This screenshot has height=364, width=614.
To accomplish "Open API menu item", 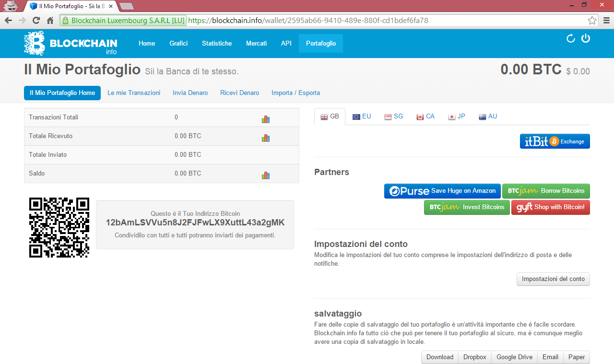I will (286, 43).
